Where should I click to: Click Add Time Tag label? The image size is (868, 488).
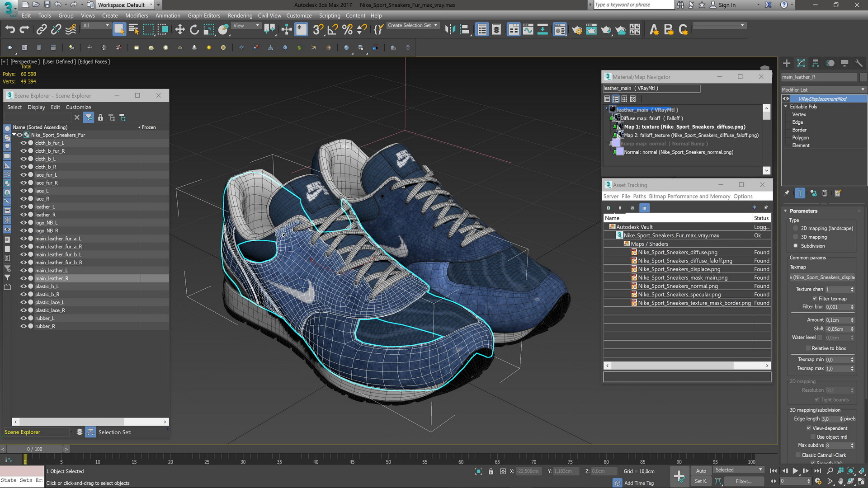coord(639,483)
